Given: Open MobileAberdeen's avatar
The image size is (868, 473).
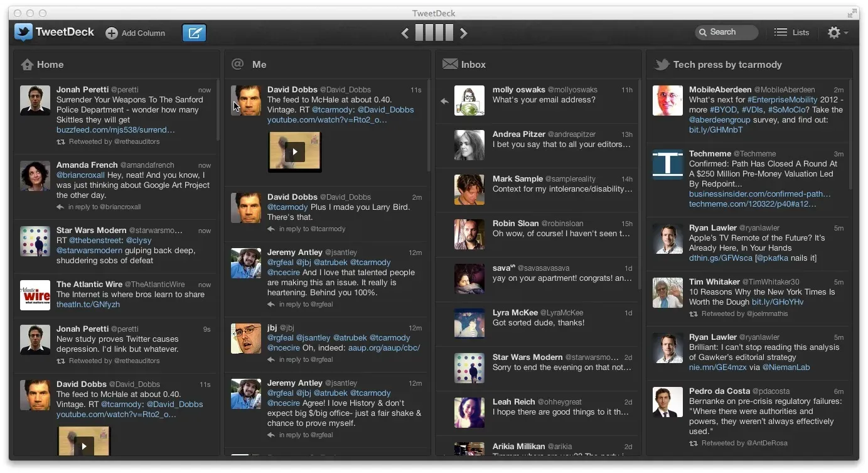Looking at the screenshot, I should [x=668, y=101].
